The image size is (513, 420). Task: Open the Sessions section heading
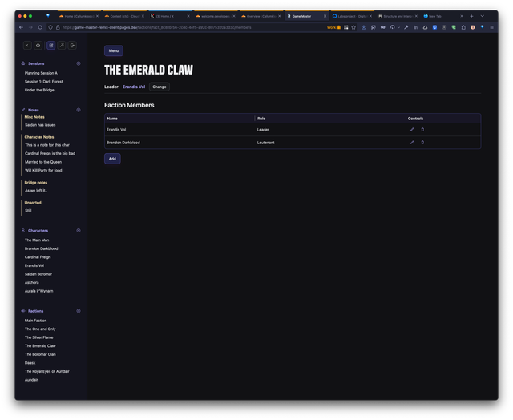[x=36, y=63]
